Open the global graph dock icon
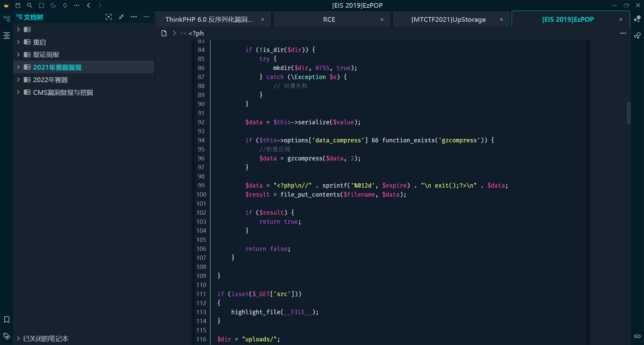 [x=637, y=36]
